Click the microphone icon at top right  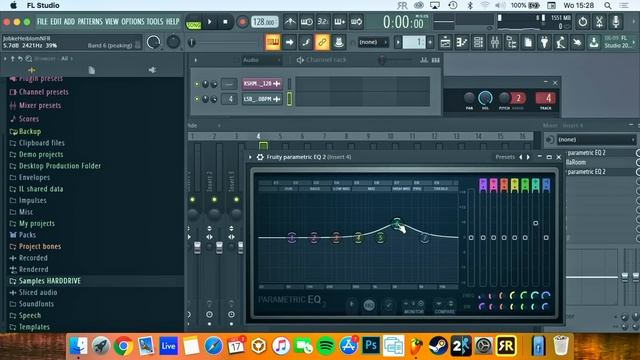pyautogui.click(x=616, y=22)
